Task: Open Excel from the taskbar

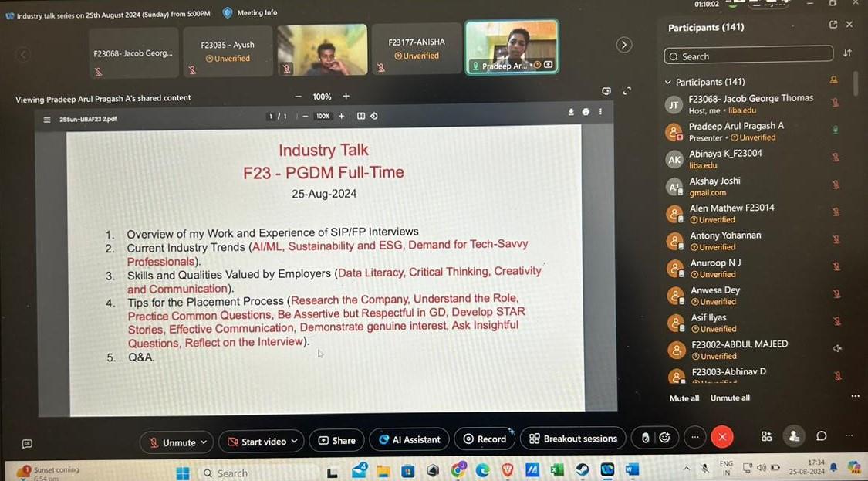Action: pos(556,470)
